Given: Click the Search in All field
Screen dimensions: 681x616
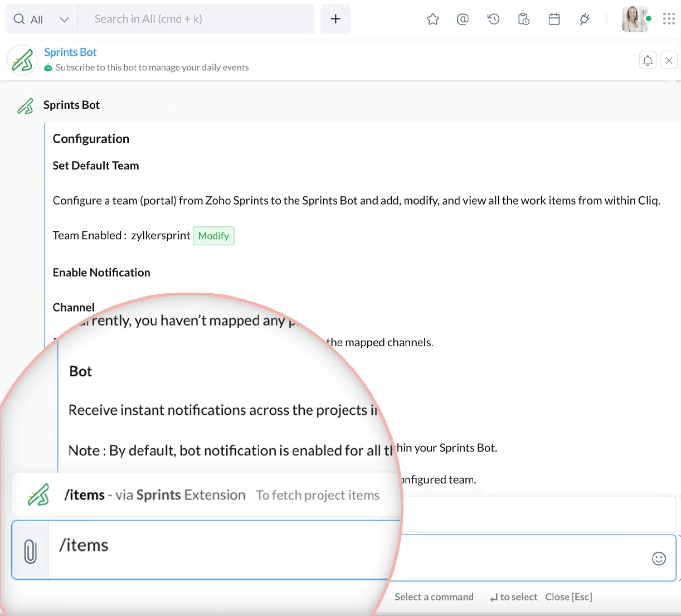Looking at the screenshot, I should point(196,19).
